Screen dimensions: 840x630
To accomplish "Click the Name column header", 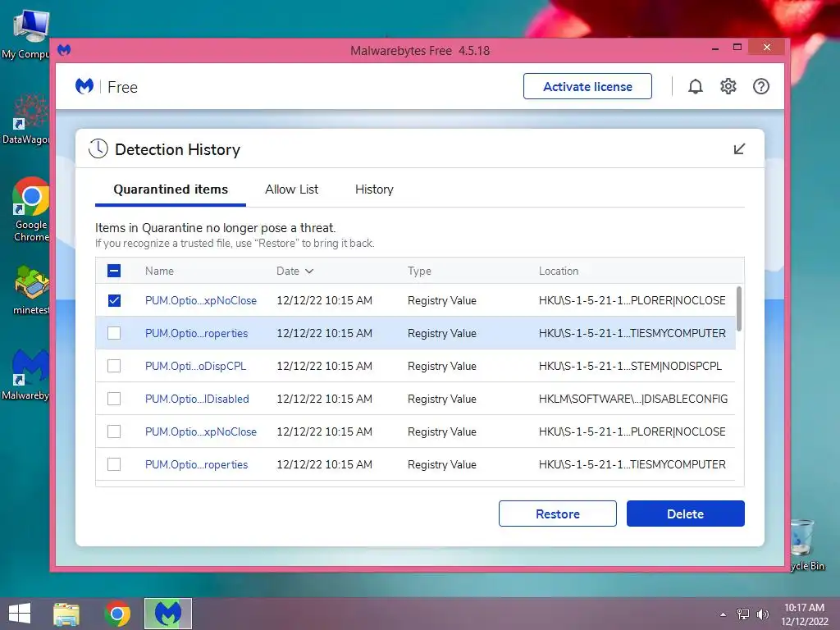I will [159, 271].
